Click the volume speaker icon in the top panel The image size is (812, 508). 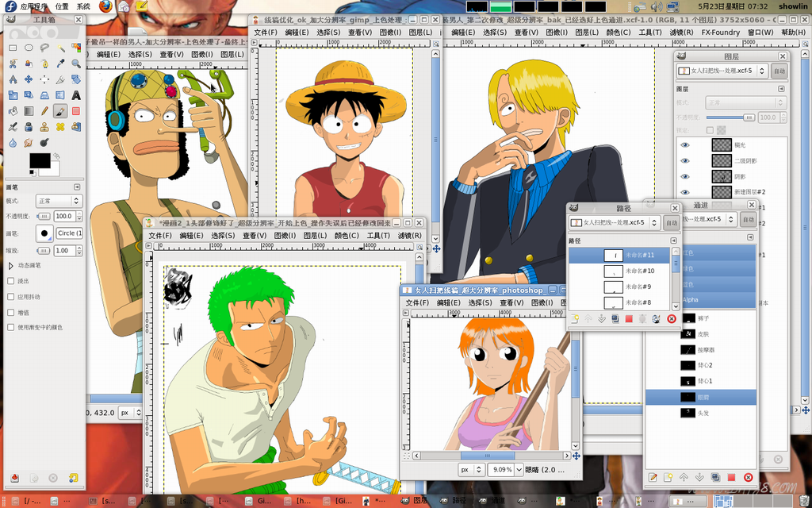(x=657, y=6)
